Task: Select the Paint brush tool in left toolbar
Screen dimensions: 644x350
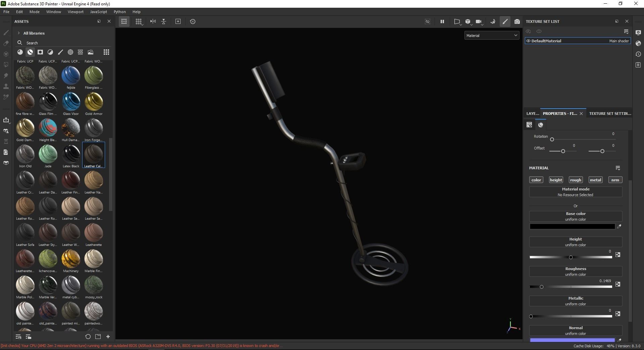Action: (x=6, y=33)
